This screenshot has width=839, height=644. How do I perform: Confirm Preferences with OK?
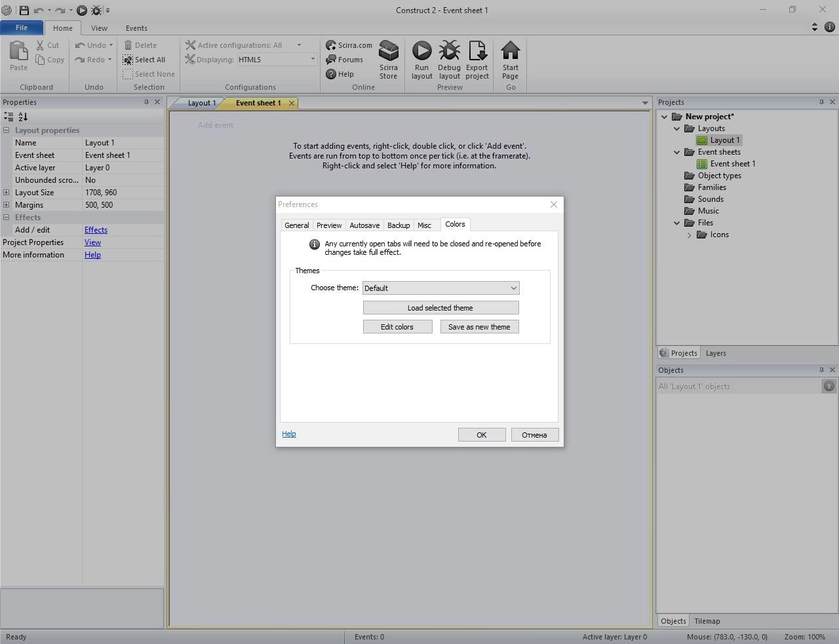tap(482, 435)
